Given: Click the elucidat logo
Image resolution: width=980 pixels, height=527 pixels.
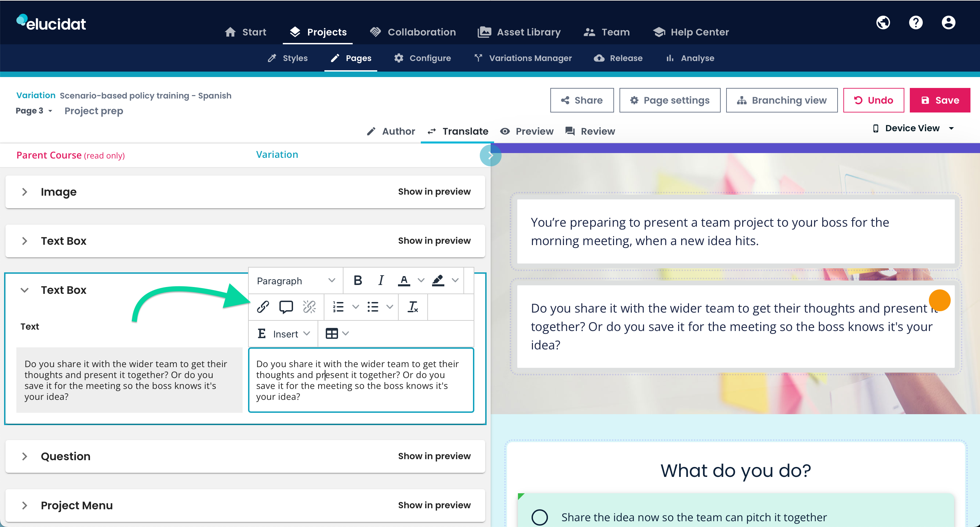Looking at the screenshot, I should click(51, 23).
